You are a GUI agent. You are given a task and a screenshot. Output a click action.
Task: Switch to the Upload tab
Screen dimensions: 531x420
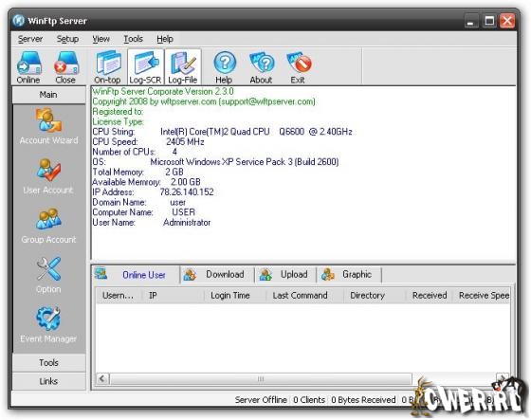tap(286, 275)
